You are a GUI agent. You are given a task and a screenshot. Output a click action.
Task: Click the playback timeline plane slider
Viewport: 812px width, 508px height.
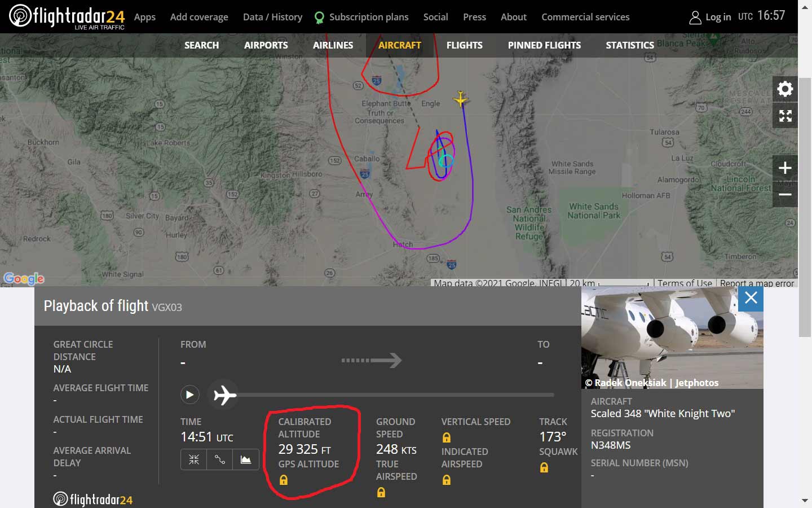point(224,395)
